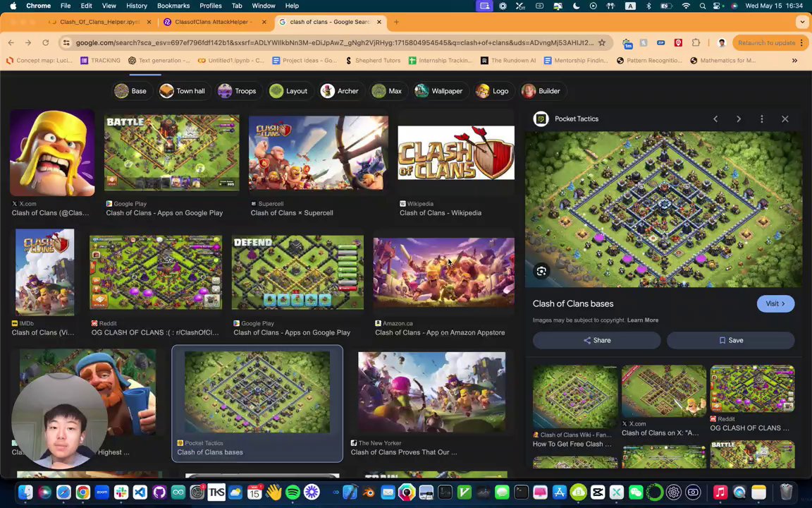Image resolution: width=812 pixels, height=508 pixels.
Task: Click the URL address bar
Action: pos(334,43)
